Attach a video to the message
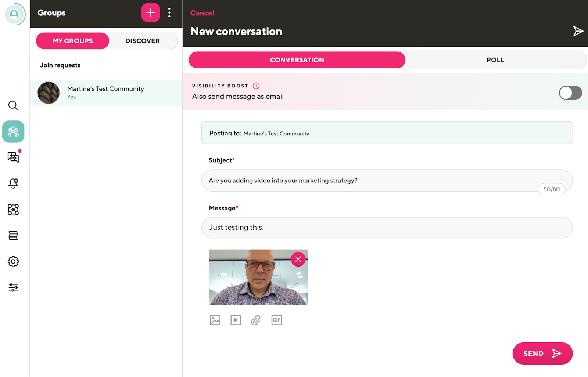Viewport: 588px width, 377px height. pyautogui.click(x=235, y=320)
